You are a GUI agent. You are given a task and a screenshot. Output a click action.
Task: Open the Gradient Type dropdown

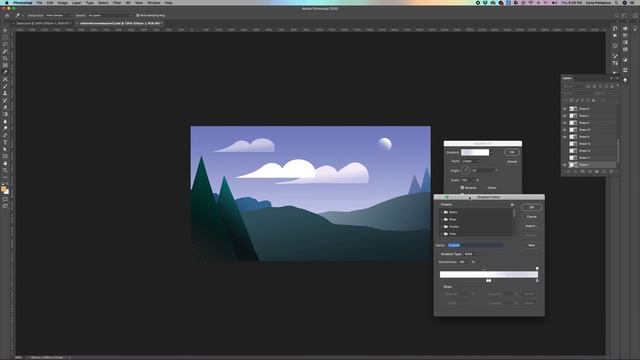[471, 254]
